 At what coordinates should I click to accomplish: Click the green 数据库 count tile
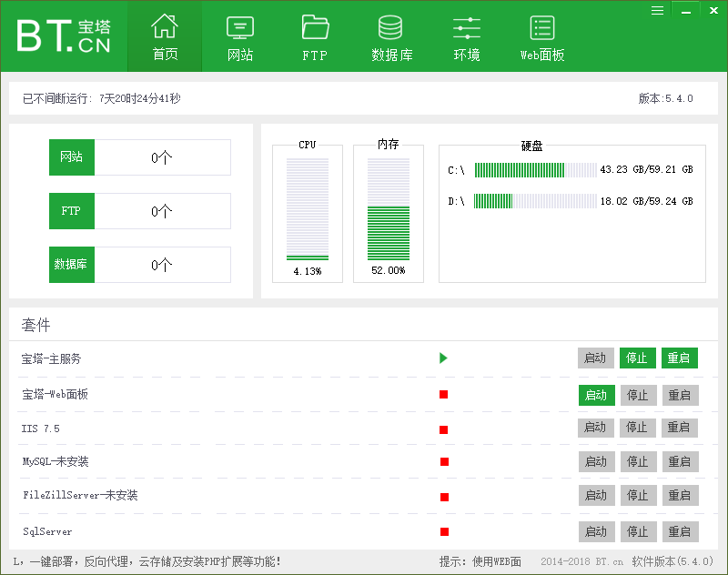(72, 265)
